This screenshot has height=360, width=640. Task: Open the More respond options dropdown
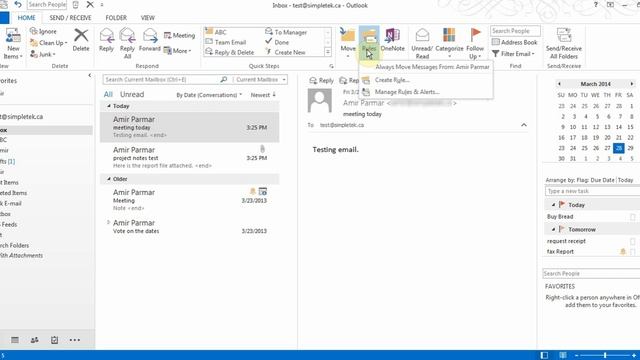177,51
